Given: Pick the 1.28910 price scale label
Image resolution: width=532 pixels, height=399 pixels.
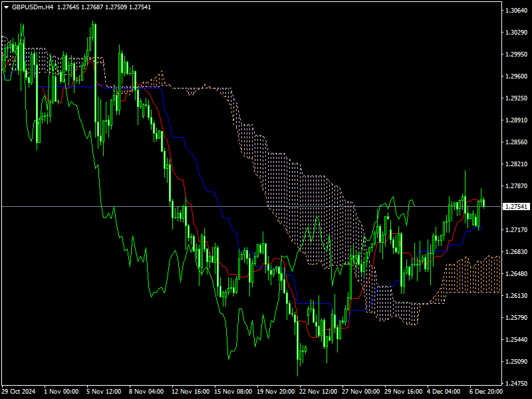Looking at the screenshot, I should (x=517, y=120).
